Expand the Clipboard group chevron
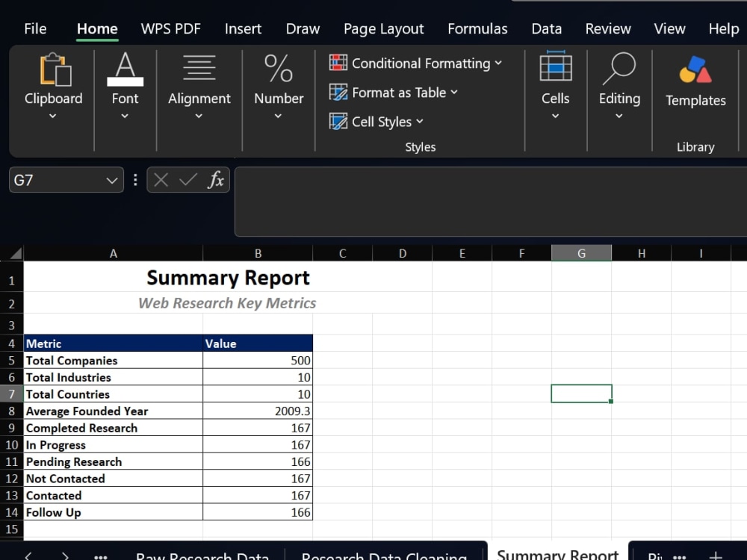The width and height of the screenshot is (747, 560). [x=53, y=116]
